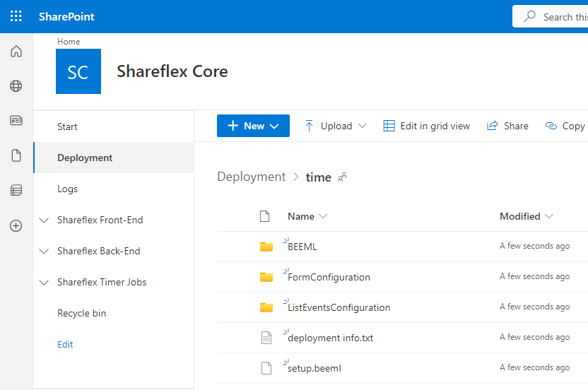Click the Shareflex Core site title
The image size is (588, 390).
[x=172, y=71]
